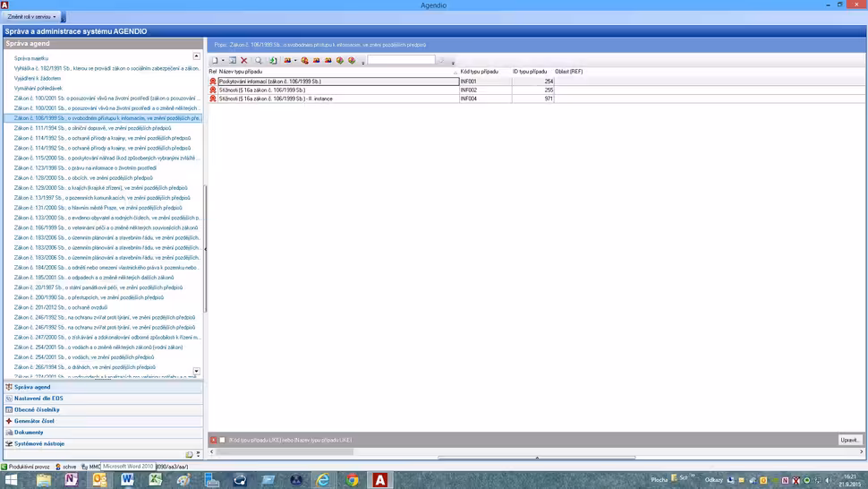Launch Google Chrome from the taskbar
868x489 pixels.
coord(353,480)
